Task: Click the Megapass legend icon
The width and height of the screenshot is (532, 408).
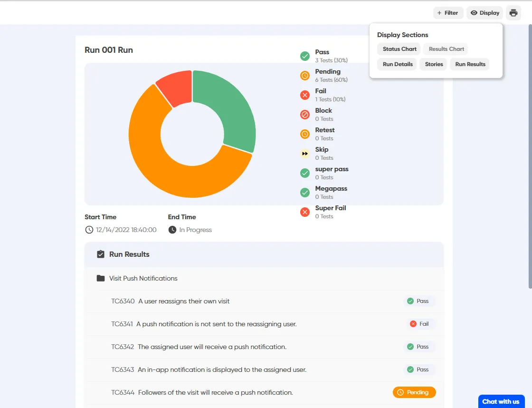Action: click(304, 193)
